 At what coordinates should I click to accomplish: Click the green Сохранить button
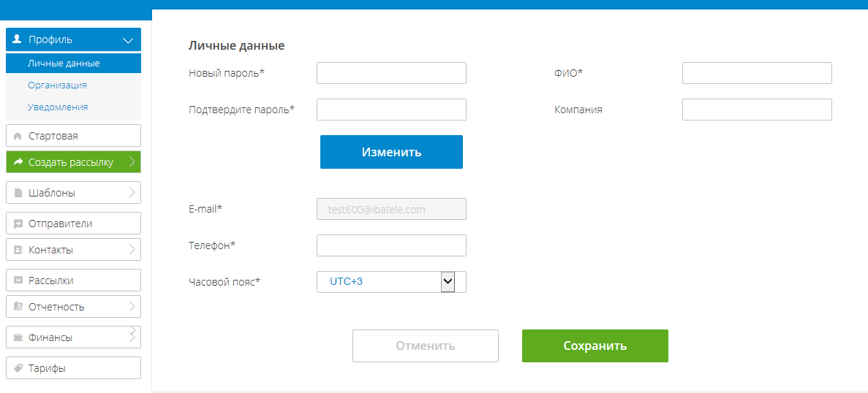tap(595, 346)
